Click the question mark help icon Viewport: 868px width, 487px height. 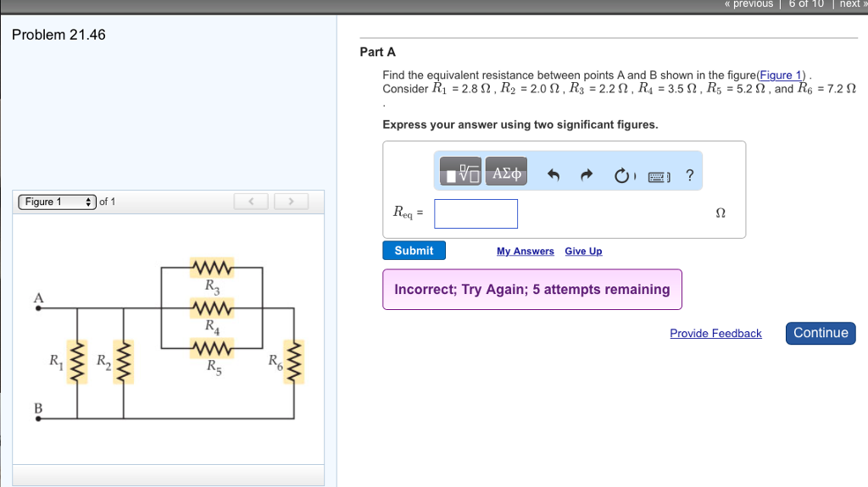tap(690, 174)
